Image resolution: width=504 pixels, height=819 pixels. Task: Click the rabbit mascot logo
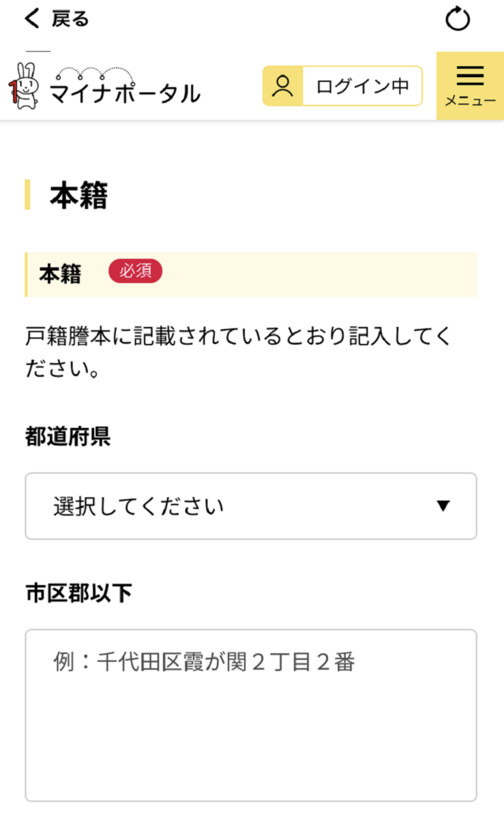pyautogui.click(x=25, y=85)
